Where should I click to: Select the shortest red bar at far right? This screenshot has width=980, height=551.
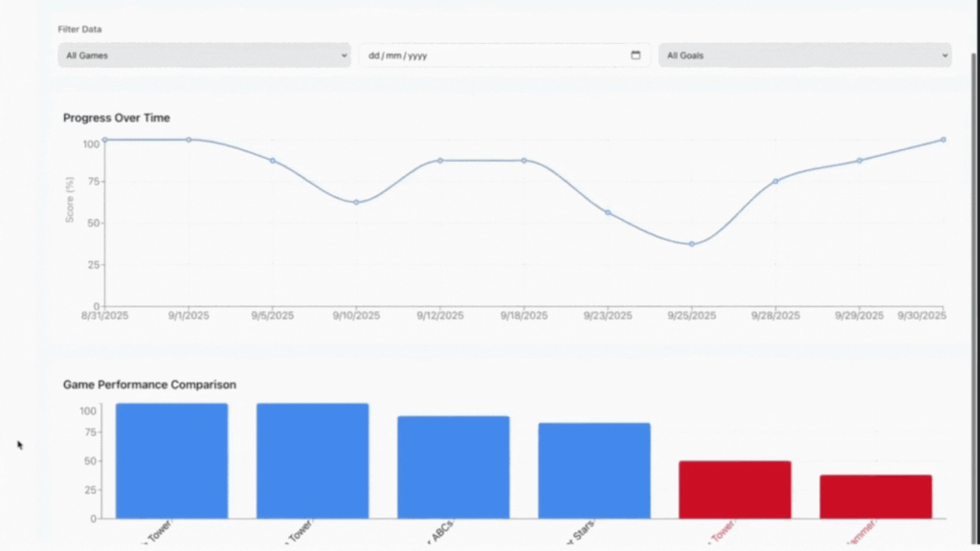876,496
